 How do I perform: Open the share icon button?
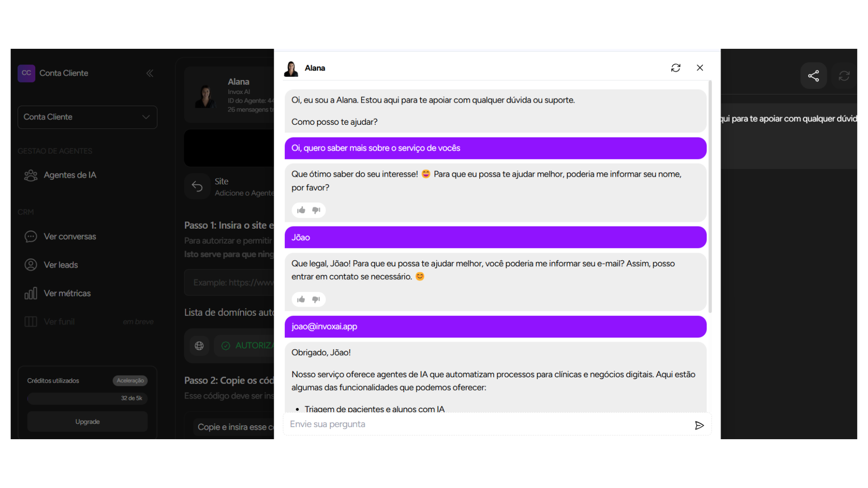(x=813, y=75)
